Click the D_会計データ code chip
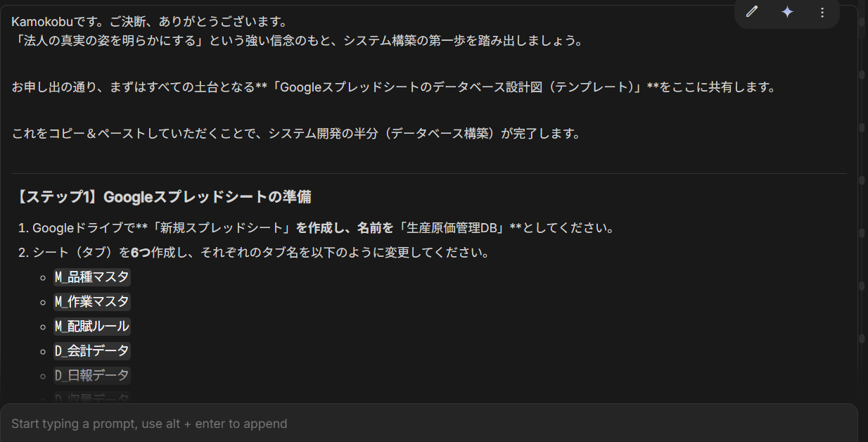The height and width of the screenshot is (442, 868). 91,351
